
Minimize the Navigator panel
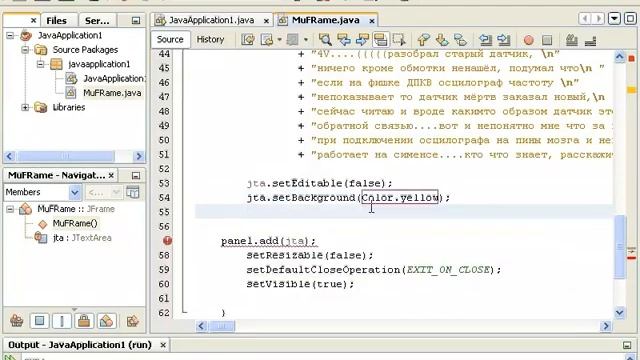136,176
